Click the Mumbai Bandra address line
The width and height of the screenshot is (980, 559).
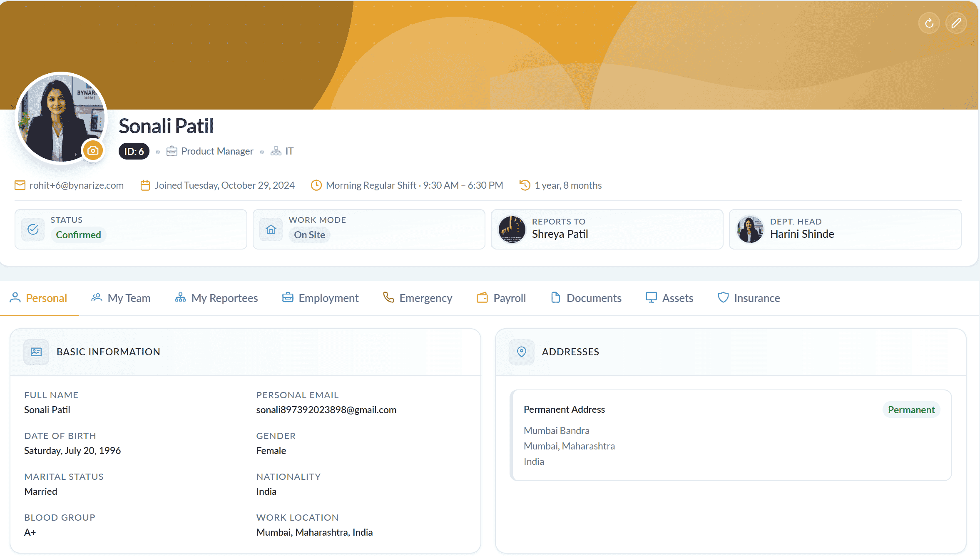[x=557, y=431]
